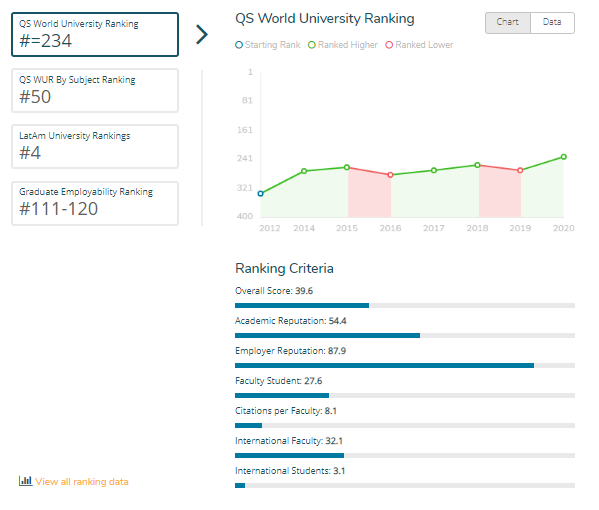Viewport: 599px width, 510px height.
Task: Switch to the Data view tab
Action: 552,23
